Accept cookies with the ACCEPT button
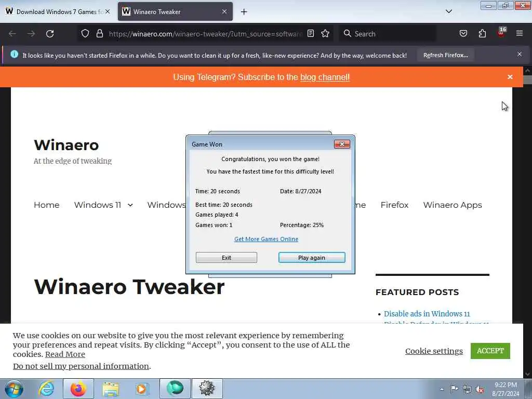The image size is (532, 399). [x=490, y=351]
